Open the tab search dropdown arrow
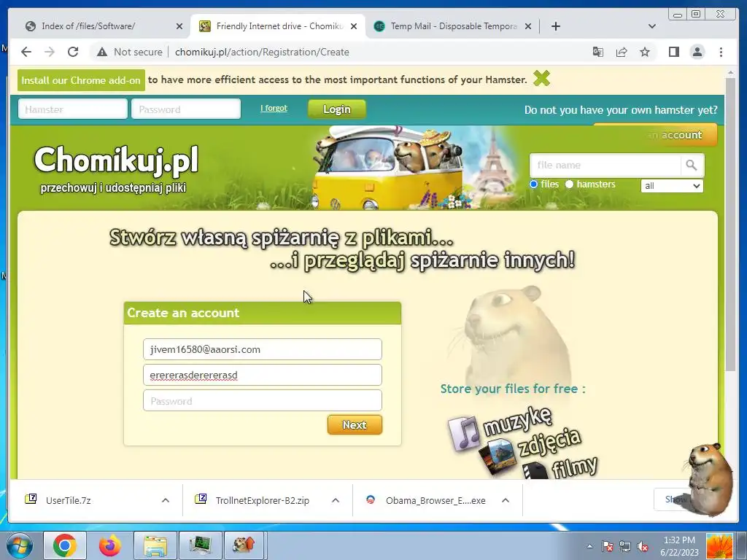The width and height of the screenshot is (747, 560). pos(651,26)
